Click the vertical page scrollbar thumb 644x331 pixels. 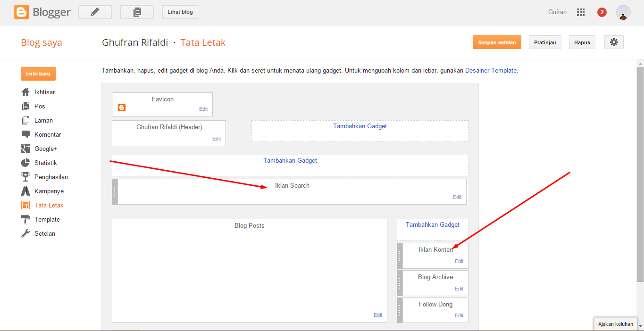640,174
